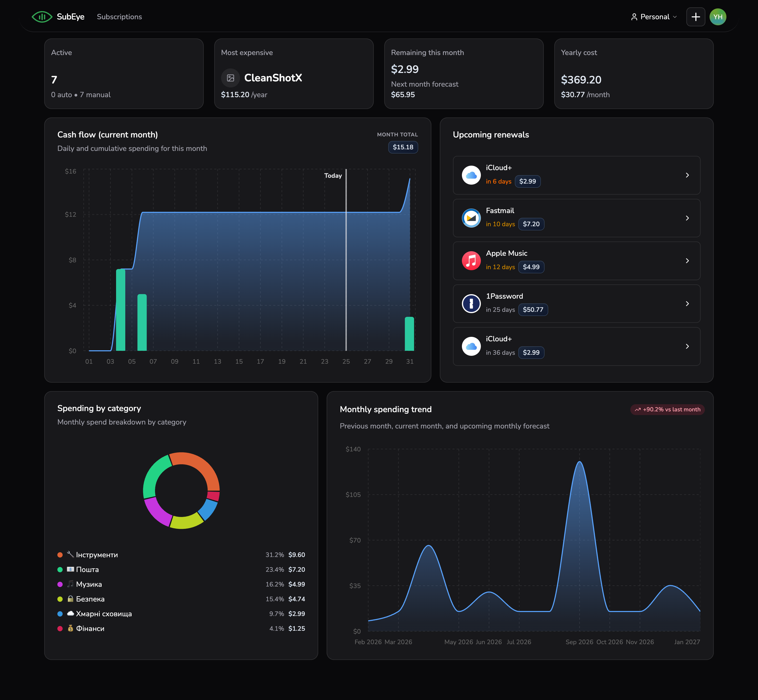Open the Personal workspace dropdown
Image resolution: width=758 pixels, height=700 pixels.
click(x=654, y=17)
